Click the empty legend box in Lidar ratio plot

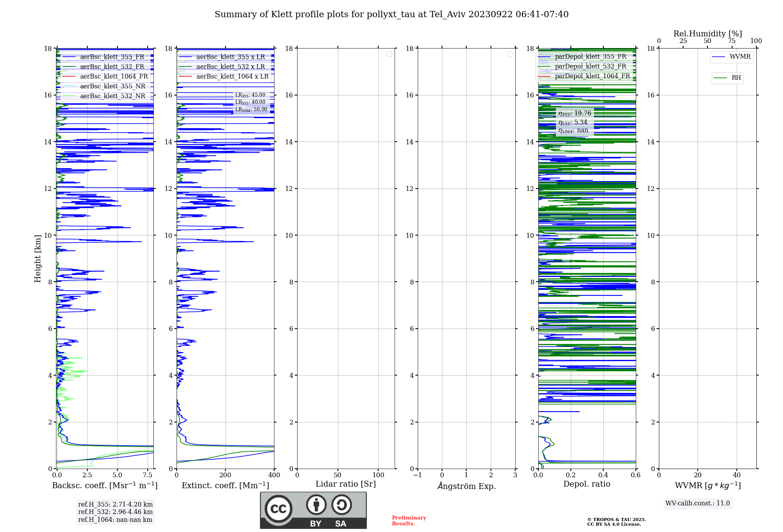389,54
